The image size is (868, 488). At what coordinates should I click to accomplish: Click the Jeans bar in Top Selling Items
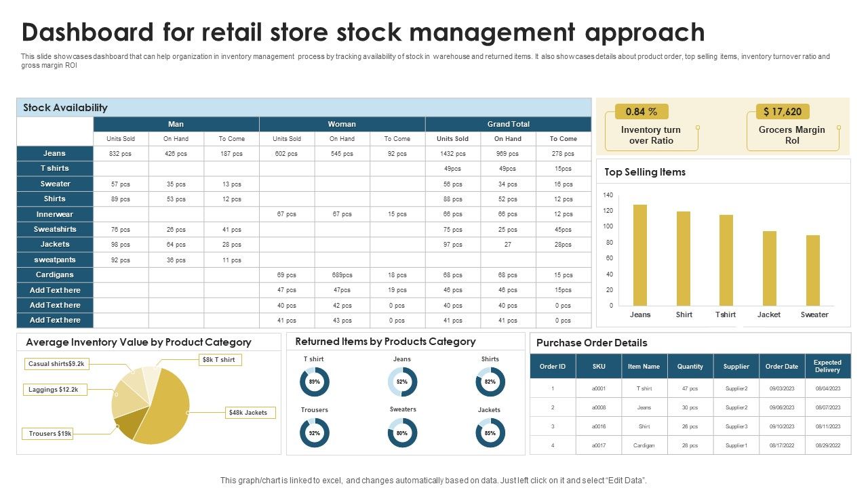[x=640, y=255]
